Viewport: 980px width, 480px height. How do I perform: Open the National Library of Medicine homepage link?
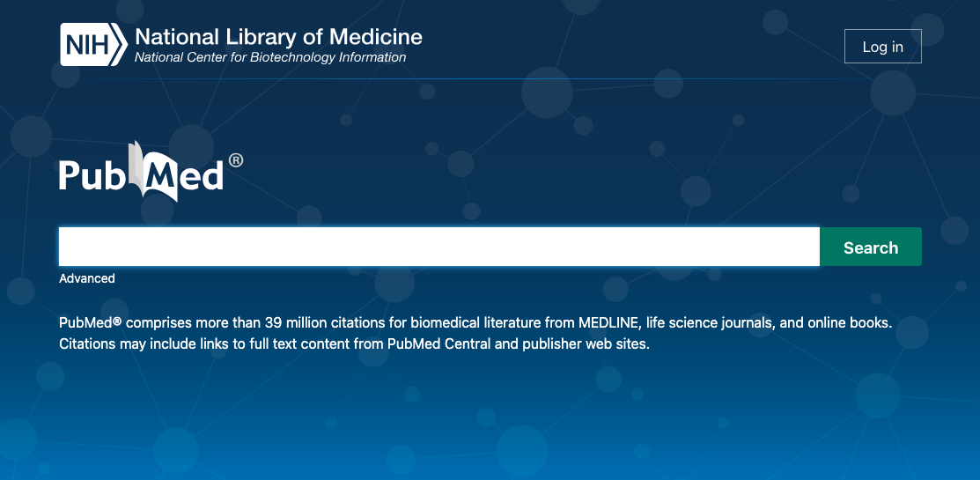pyautogui.click(x=278, y=37)
